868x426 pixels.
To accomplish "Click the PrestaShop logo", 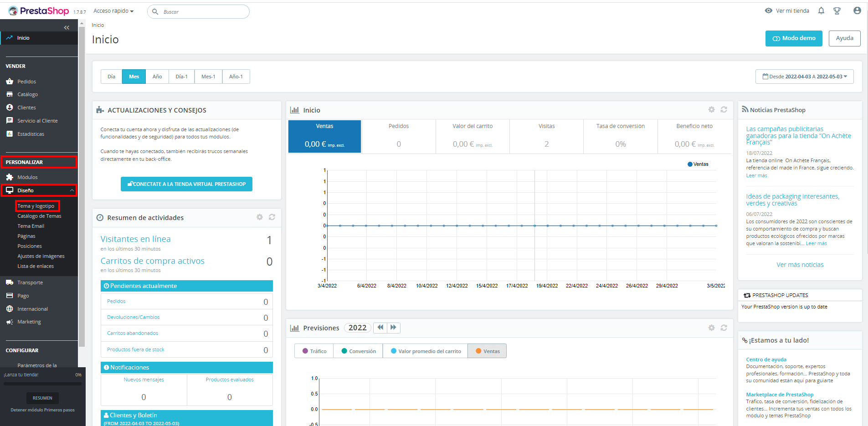I will click(x=39, y=11).
